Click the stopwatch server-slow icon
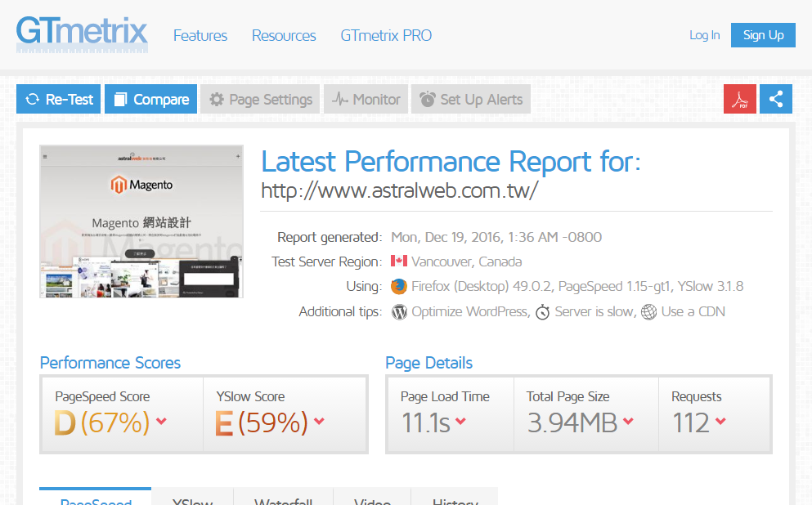The width and height of the screenshot is (812, 505). [542, 312]
